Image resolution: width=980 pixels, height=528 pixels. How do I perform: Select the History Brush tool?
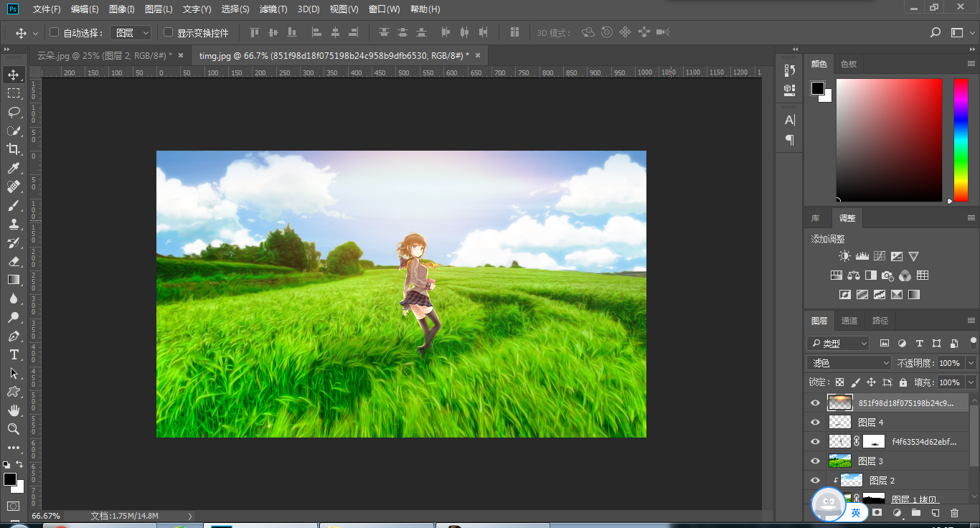tap(14, 242)
